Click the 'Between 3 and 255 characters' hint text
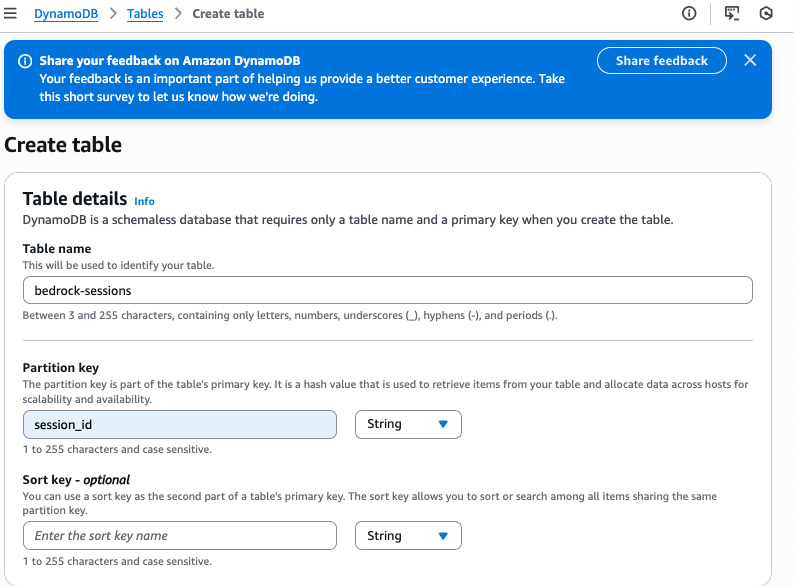 point(290,316)
